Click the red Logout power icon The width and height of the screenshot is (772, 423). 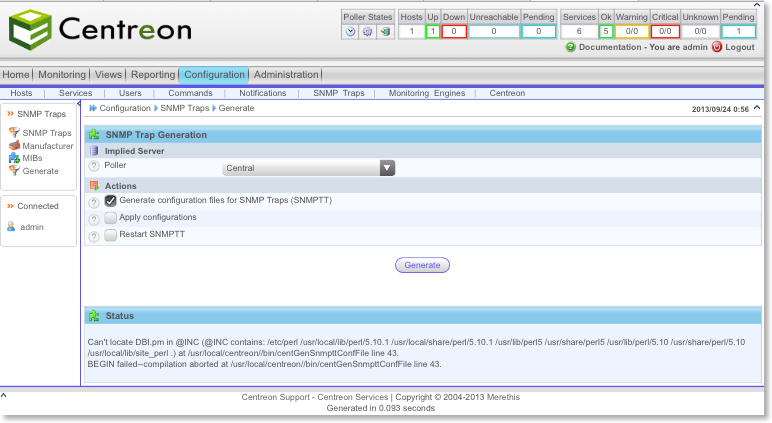point(716,47)
